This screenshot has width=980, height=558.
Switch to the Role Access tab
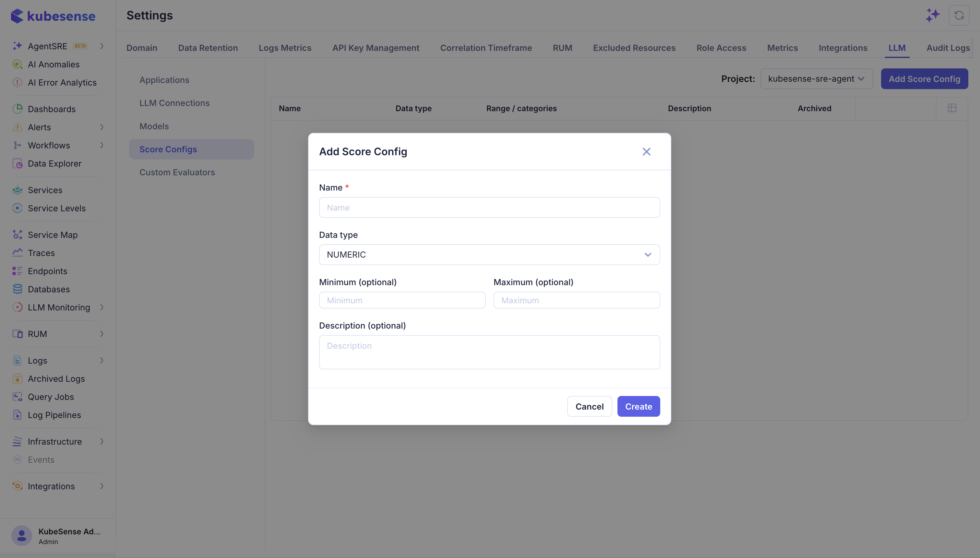pyautogui.click(x=721, y=48)
